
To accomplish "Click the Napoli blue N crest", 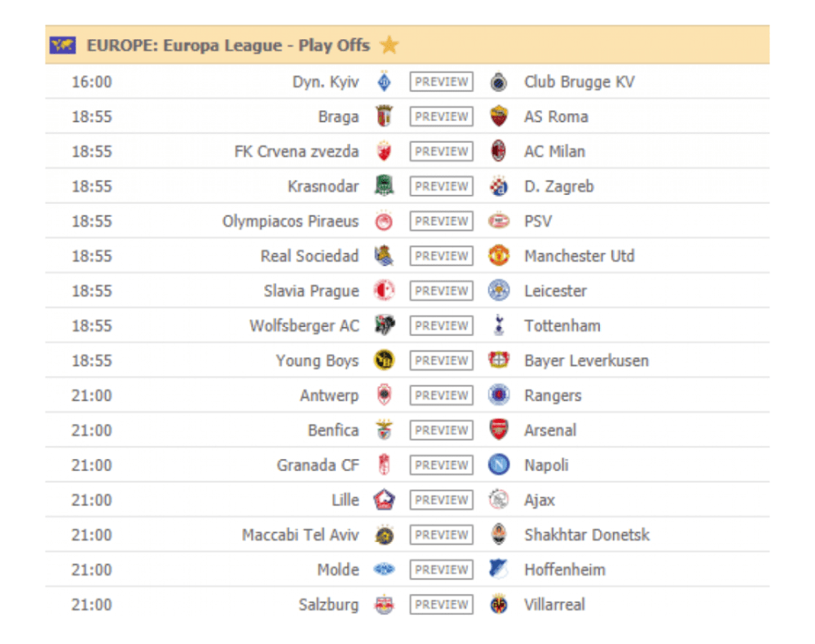I will pyautogui.click(x=499, y=465).
